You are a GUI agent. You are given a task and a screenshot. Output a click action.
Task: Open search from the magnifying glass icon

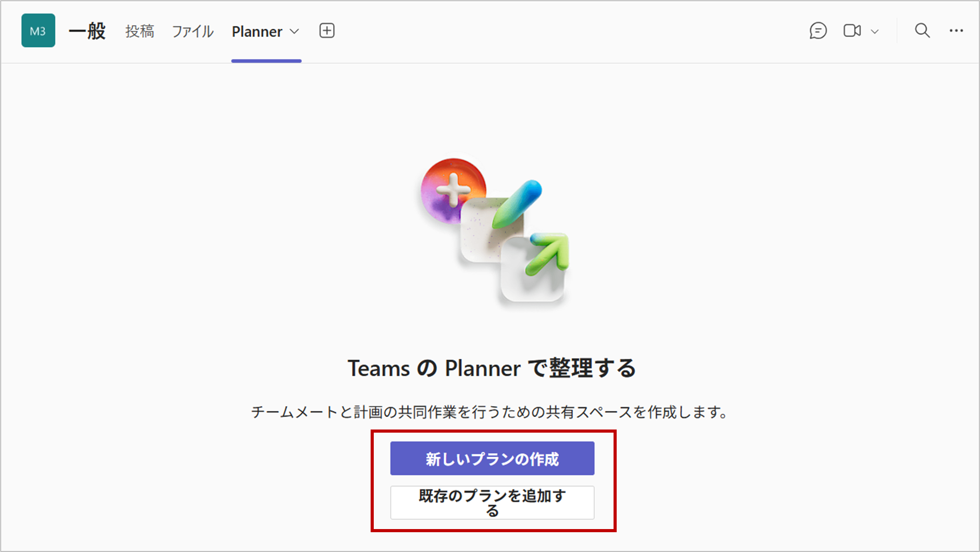(x=922, y=31)
